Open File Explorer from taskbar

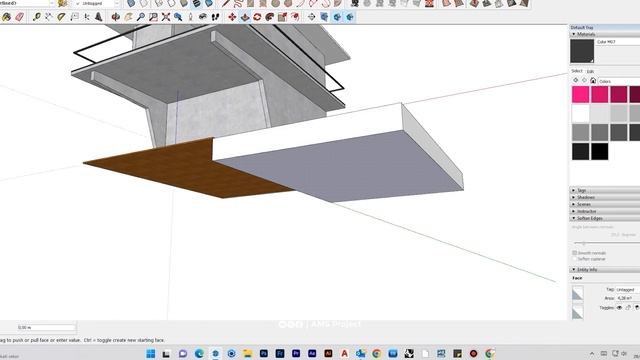(248, 353)
